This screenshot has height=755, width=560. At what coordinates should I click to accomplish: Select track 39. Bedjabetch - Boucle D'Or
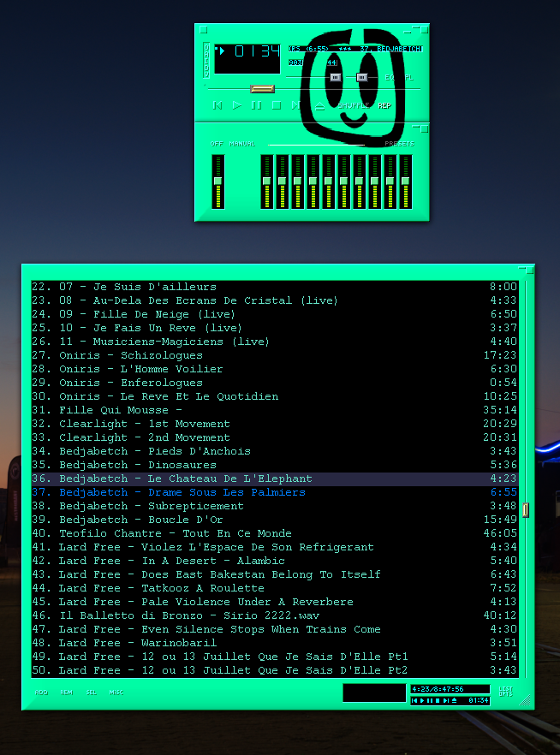click(275, 520)
